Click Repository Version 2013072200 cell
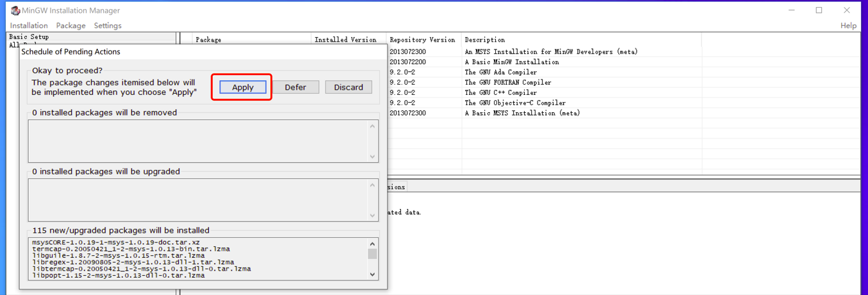The image size is (868, 295). coord(408,62)
